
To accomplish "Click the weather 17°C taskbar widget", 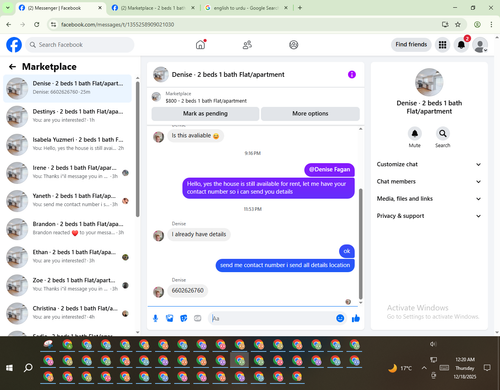I will tap(400, 368).
